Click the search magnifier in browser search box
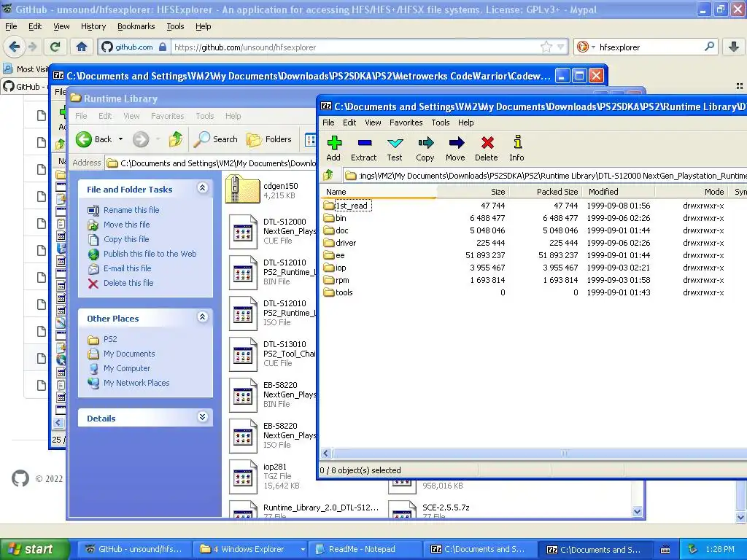The image size is (747, 560). [709, 47]
